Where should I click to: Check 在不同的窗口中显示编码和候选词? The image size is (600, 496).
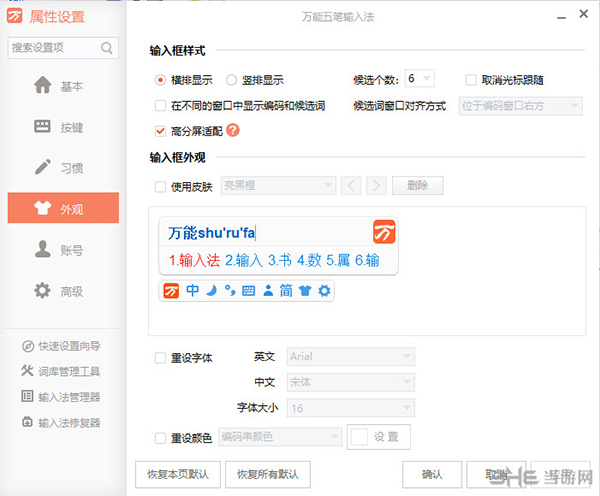click(x=160, y=106)
